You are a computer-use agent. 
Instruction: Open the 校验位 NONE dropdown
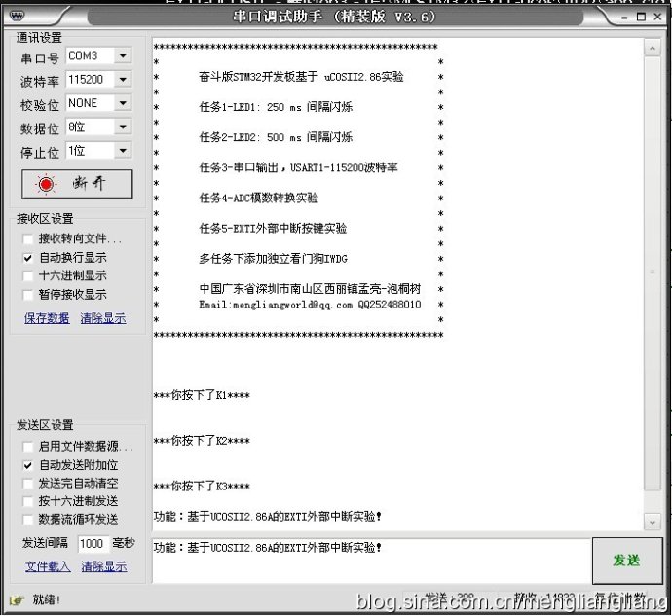[x=123, y=103]
